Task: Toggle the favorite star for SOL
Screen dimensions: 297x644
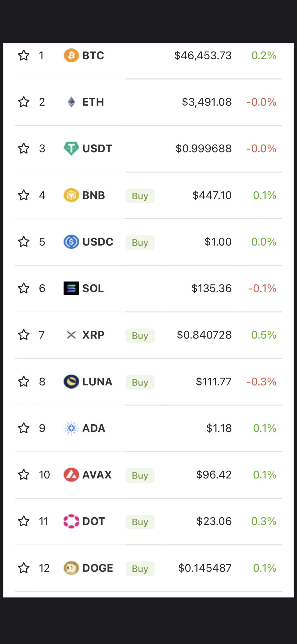Action: 24,288
